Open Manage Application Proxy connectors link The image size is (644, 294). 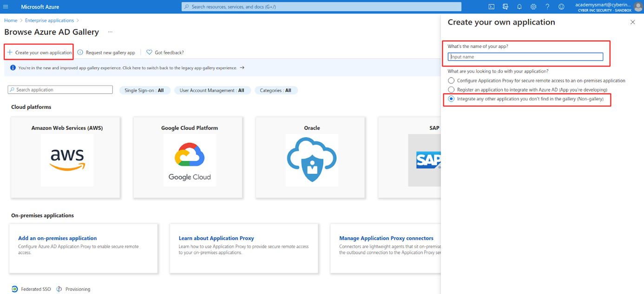pyautogui.click(x=387, y=238)
